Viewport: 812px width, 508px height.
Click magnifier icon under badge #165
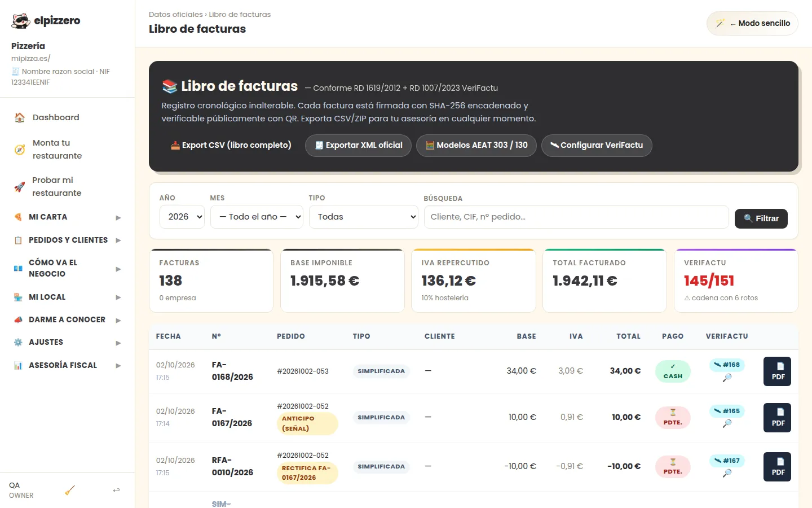tap(727, 423)
